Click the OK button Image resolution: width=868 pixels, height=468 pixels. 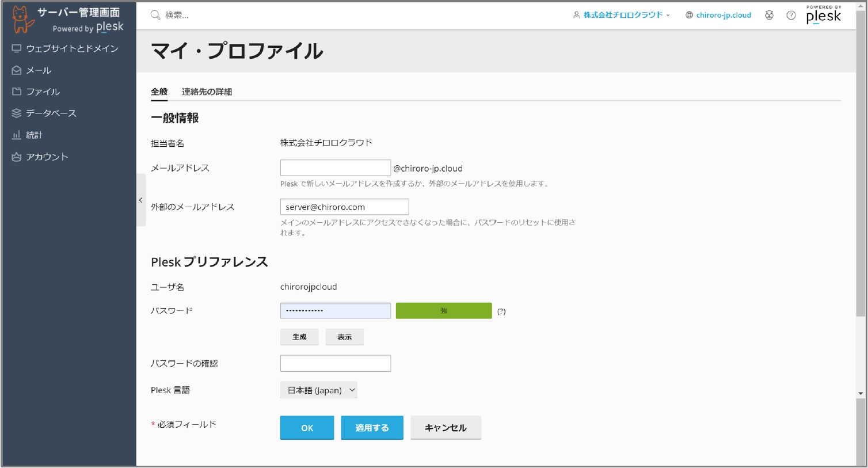(307, 428)
